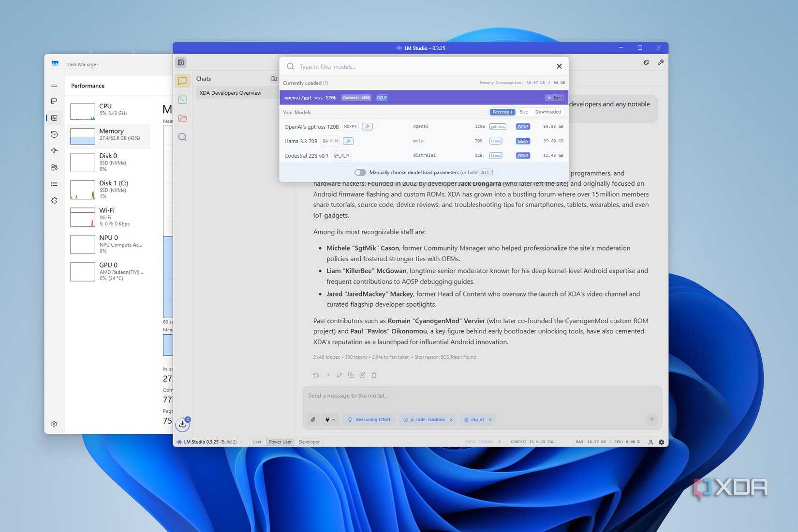
Task: Close the model picker with the X
Action: pyautogui.click(x=559, y=66)
